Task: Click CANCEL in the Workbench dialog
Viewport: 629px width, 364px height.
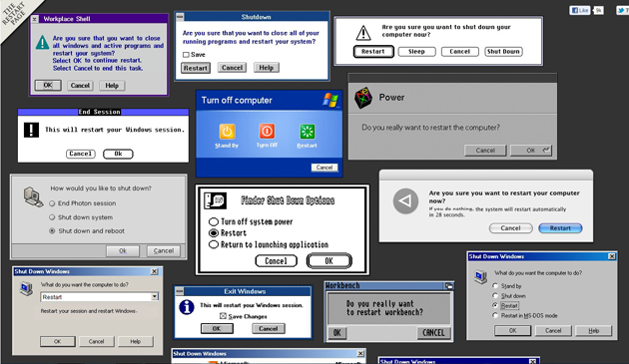Action: click(x=433, y=333)
